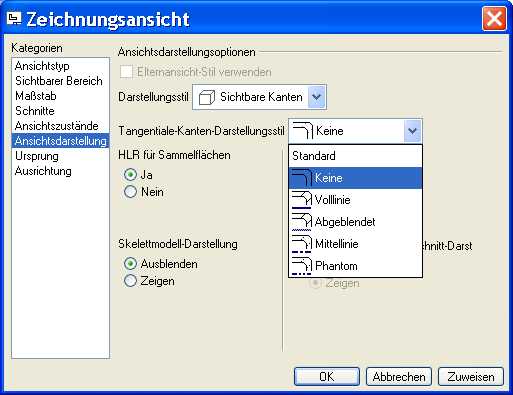This screenshot has height=395, width=513.
Task: Click the Abbrechen button
Action: (399, 377)
